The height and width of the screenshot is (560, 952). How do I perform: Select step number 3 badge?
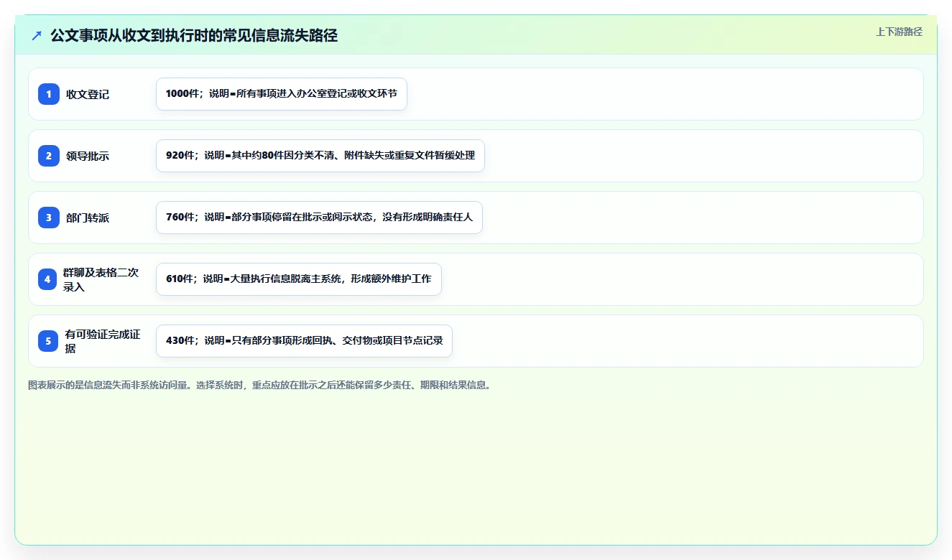(49, 218)
